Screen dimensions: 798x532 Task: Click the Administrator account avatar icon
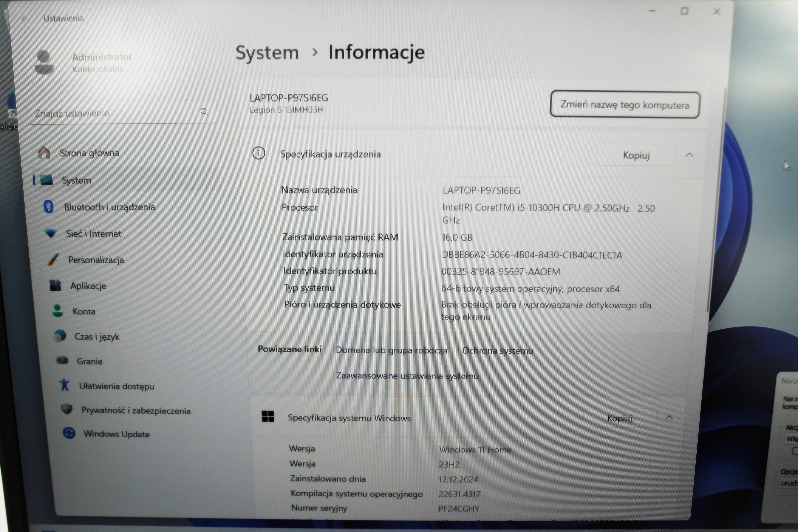[x=44, y=62]
